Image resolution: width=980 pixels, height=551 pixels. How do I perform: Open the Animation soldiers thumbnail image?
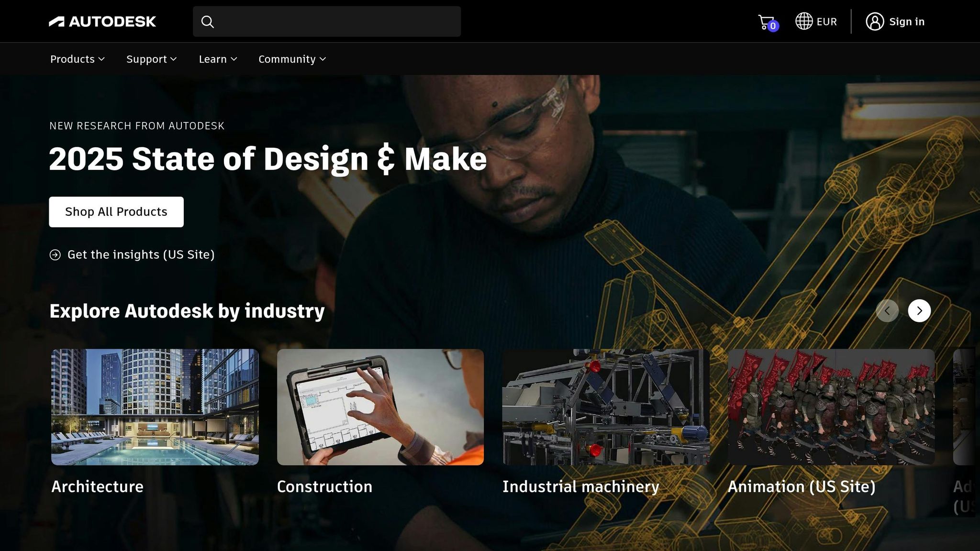[831, 407]
